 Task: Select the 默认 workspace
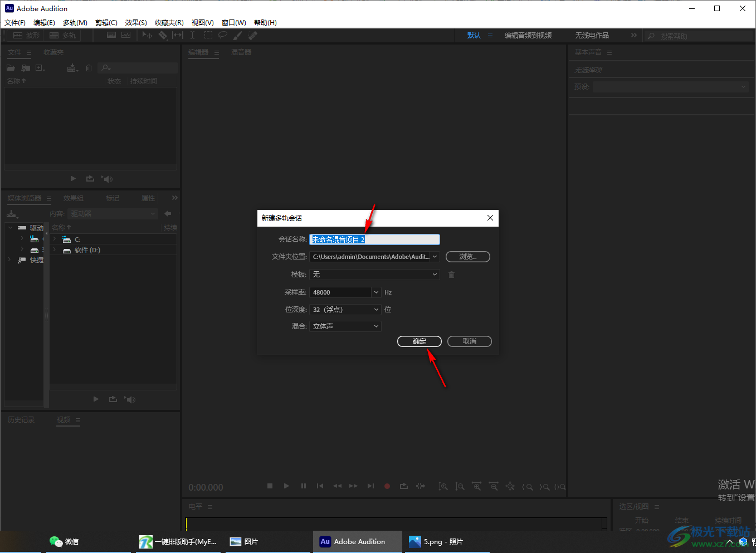tap(474, 36)
